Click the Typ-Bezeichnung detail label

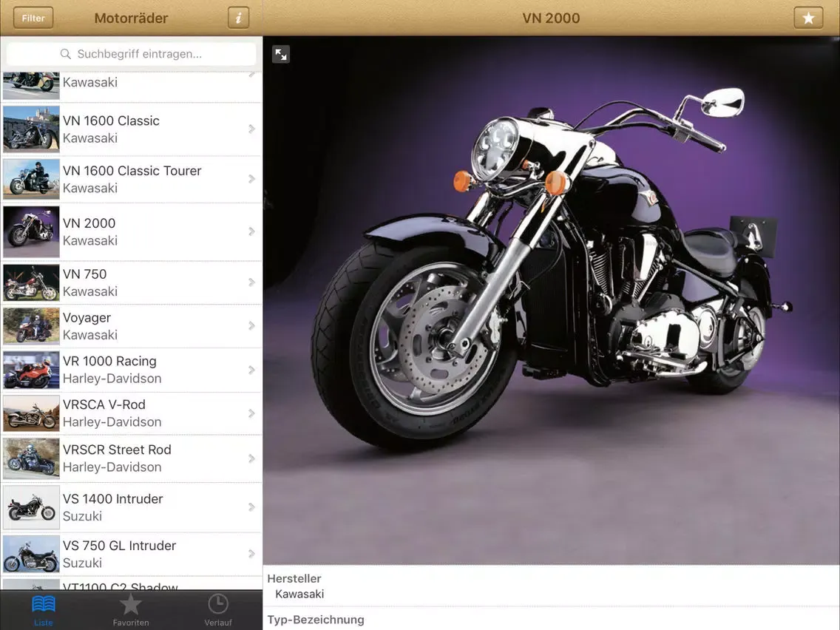(x=316, y=620)
